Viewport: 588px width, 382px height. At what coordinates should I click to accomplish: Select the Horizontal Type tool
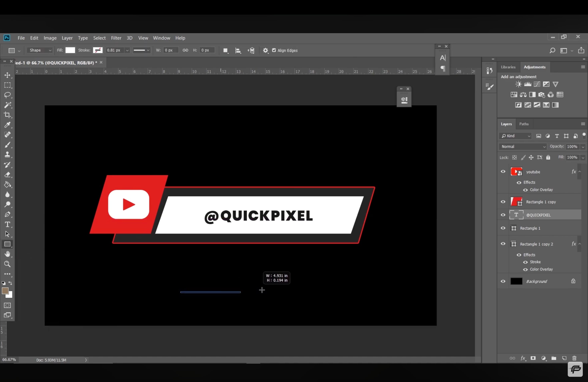point(7,224)
